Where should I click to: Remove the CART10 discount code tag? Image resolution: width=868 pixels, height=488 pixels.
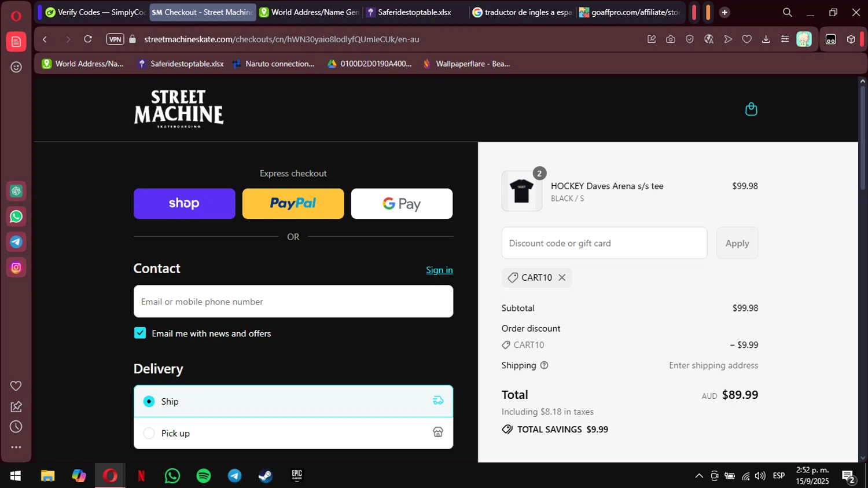click(x=562, y=278)
